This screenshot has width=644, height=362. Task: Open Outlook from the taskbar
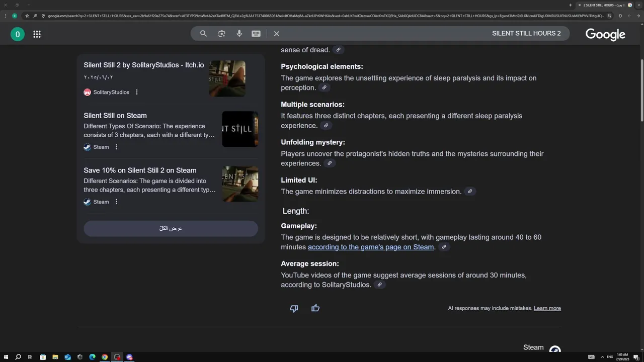[x=67, y=357]
